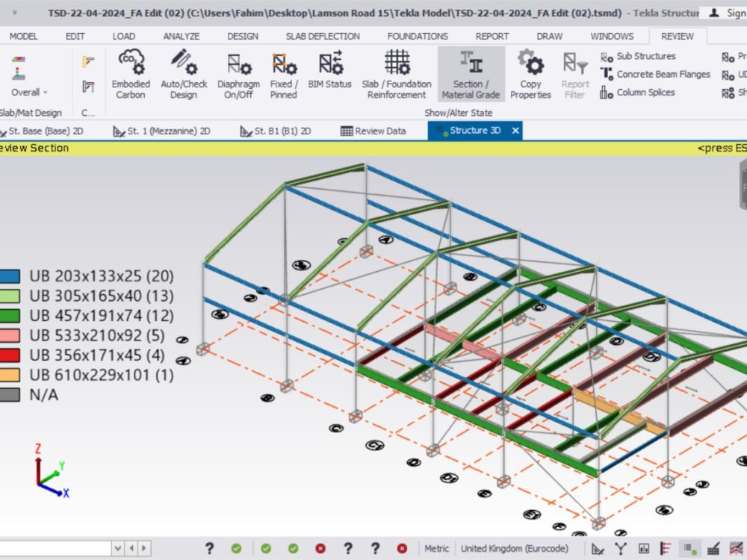Select the REVIEW ribbon tab
This screenshot has height=560, width=747.
(x=678, y=36)
